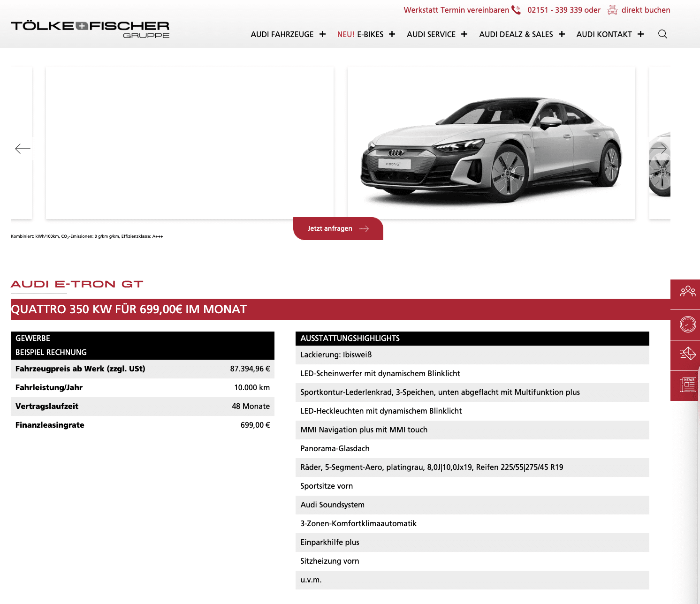Open the envelope contact sidebar icon
Image resolution: width=700 pixels, height=604 pixels.
pyautogui.click(x=688, y=354)
